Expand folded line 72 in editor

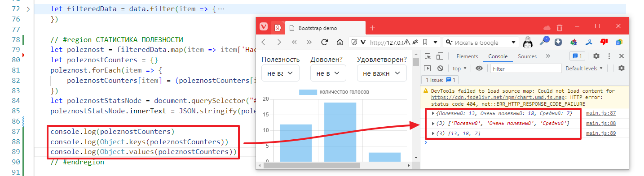tap(28, 9)
